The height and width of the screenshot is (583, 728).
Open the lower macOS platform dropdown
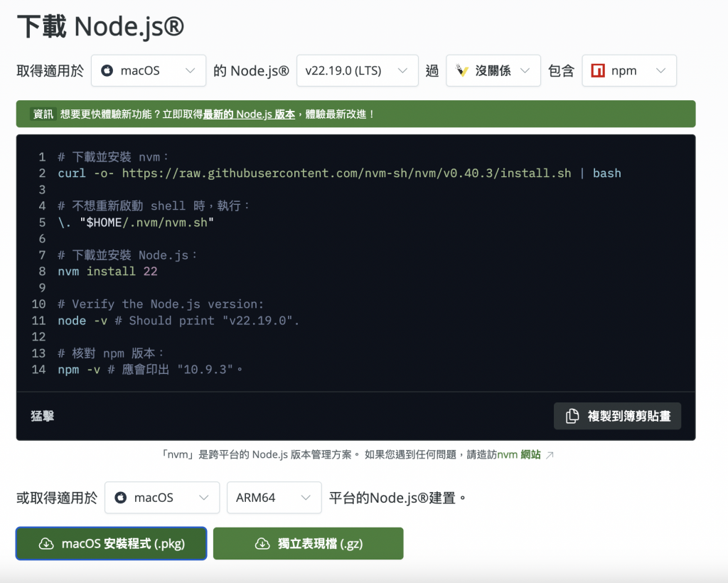162,498
